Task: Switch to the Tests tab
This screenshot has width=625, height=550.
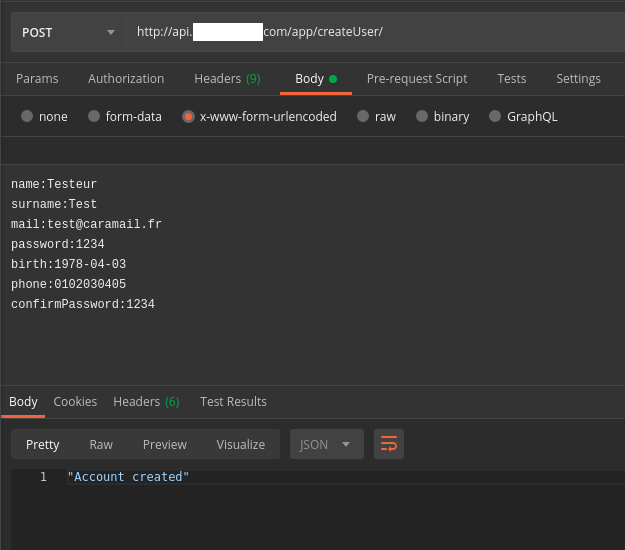Action: [x=512, y=79]
